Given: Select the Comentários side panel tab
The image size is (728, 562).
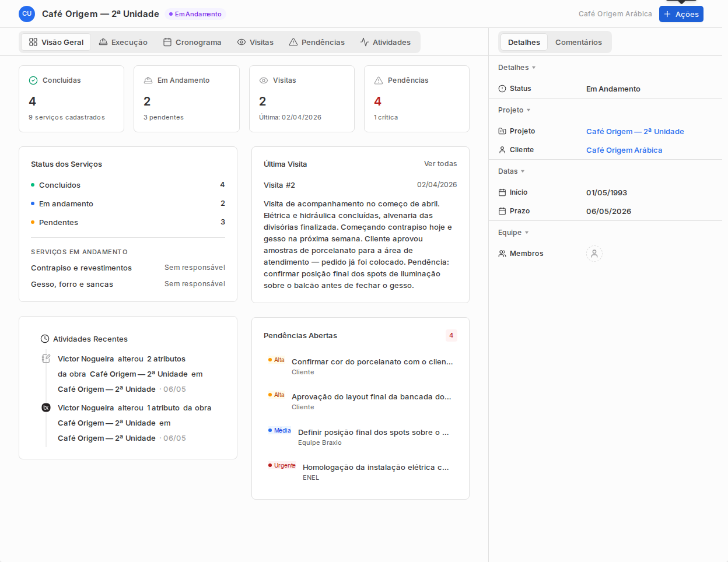Looking at the screenshot, I should tap(579, 42).
